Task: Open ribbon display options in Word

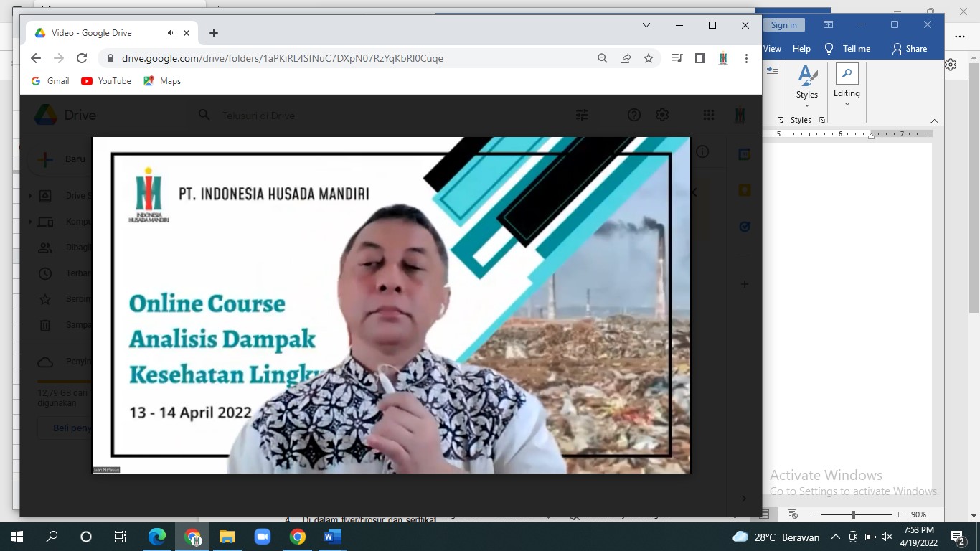Action: click(828, 25)
